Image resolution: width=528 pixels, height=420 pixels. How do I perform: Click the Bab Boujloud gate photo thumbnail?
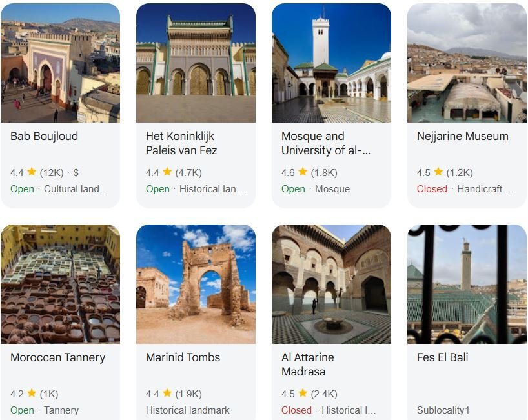62,63
